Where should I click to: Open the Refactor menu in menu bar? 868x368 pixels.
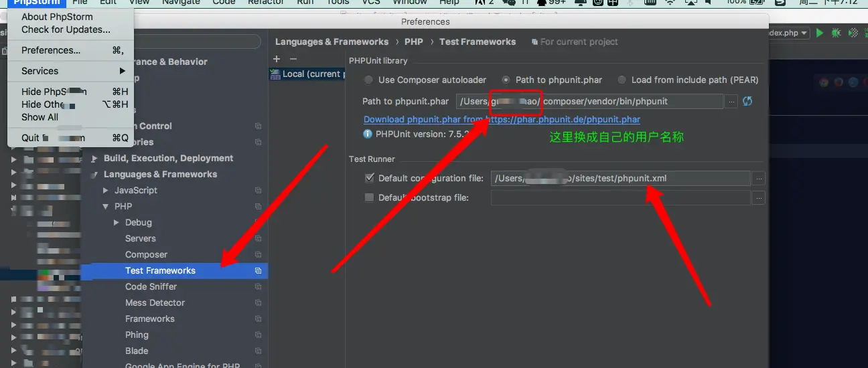tap(266, 3)
